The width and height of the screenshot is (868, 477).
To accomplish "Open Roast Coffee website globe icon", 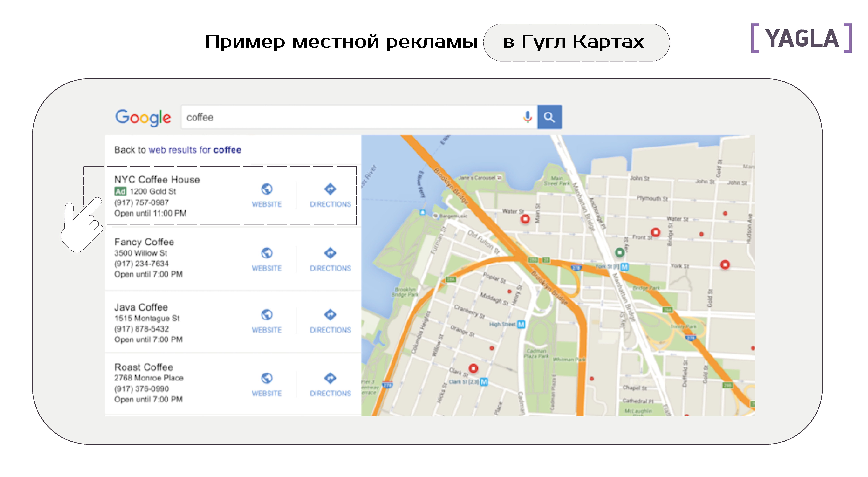I will [267, 378].
